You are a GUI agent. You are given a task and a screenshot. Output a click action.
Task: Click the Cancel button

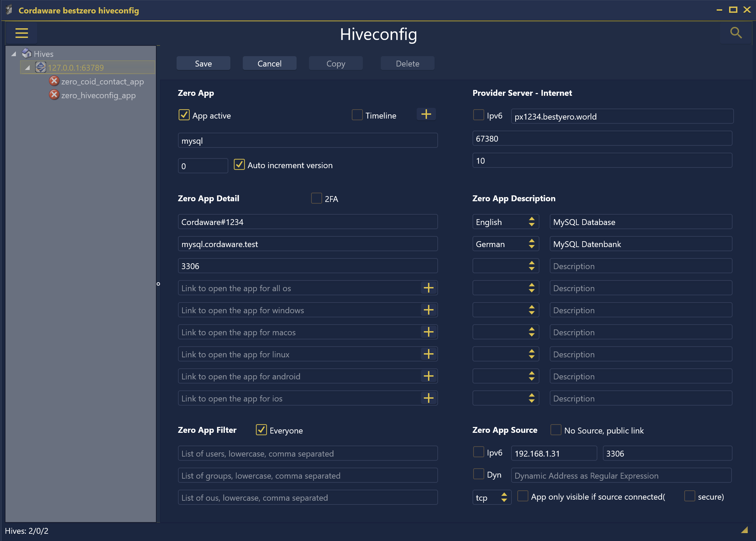(269, 63)
